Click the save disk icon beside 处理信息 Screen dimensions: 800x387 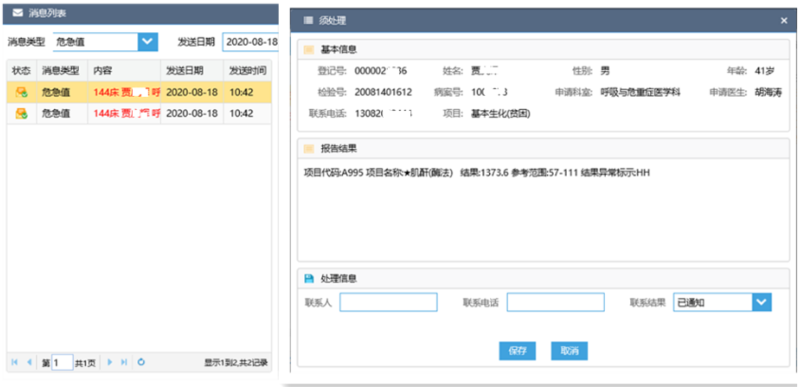coord(309,278)
